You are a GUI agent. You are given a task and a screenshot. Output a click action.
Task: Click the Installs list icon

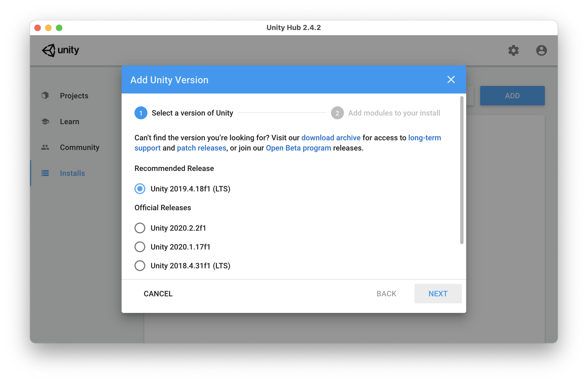coord(45,173)
